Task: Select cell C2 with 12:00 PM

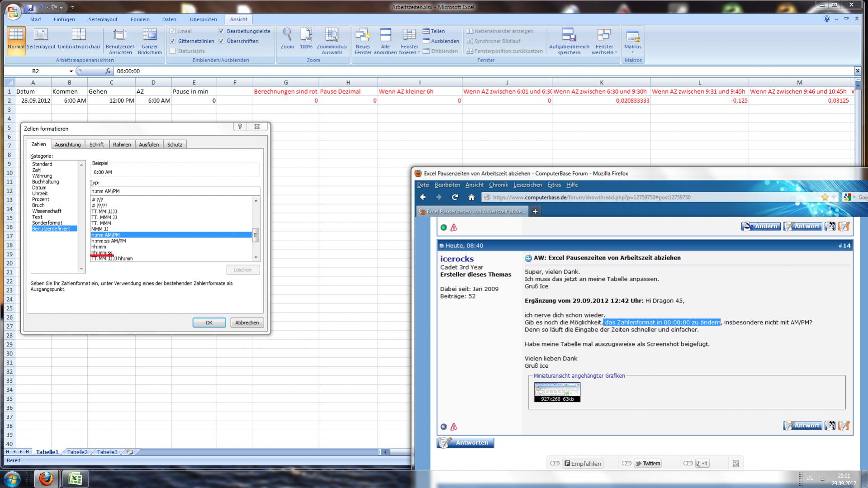Action: pos(111,100)
